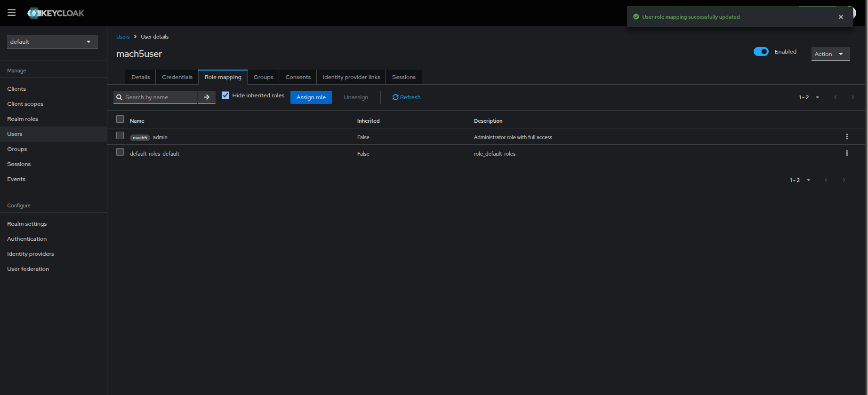
Task: Dismiss the role mapping success notification
Action: [841, 17]
